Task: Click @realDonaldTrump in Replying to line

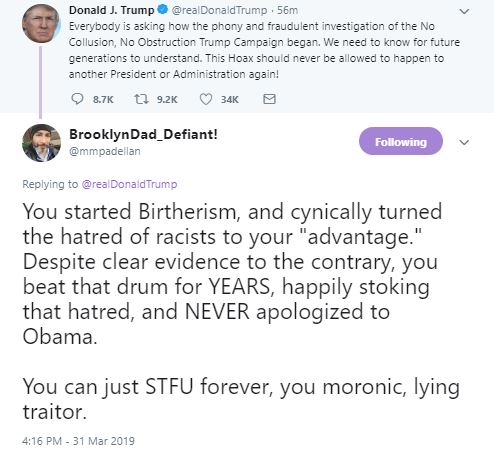Action: (x=129, y=184)
